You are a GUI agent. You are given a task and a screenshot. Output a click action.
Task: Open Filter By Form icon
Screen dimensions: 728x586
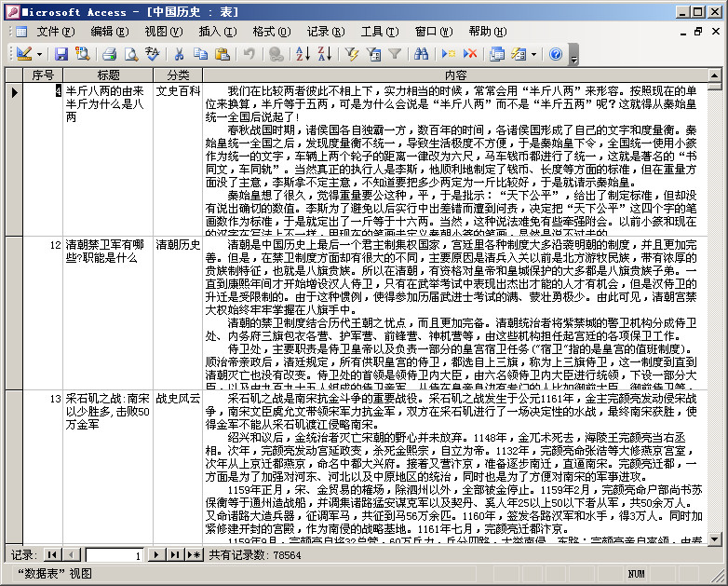[x=373, y=54]
